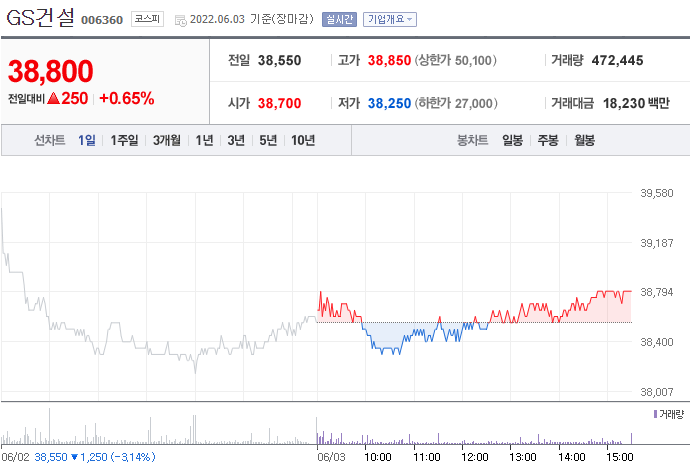Click the 11:00 time axis label
Viewport: 690px width, 474px height.
coord(426,457)
